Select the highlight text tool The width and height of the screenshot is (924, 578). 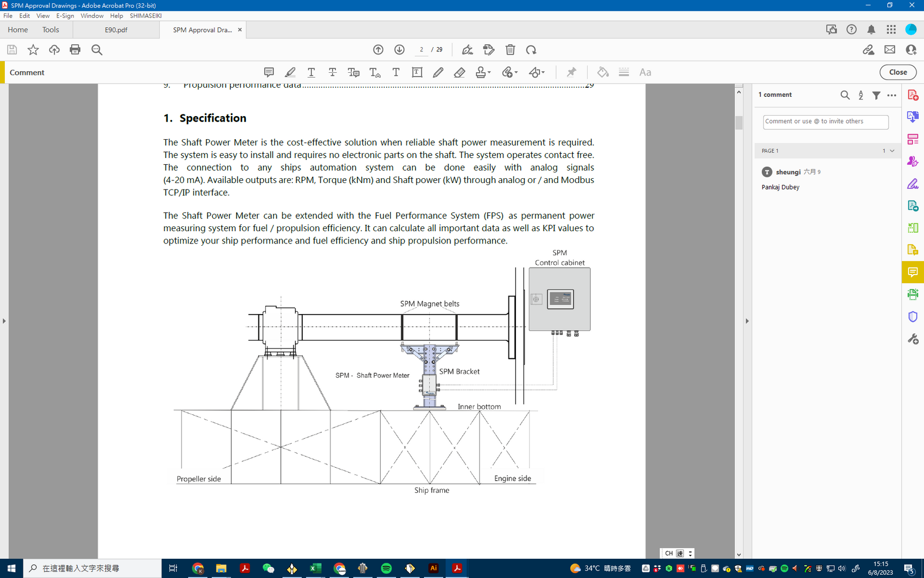tap(290, 72)
